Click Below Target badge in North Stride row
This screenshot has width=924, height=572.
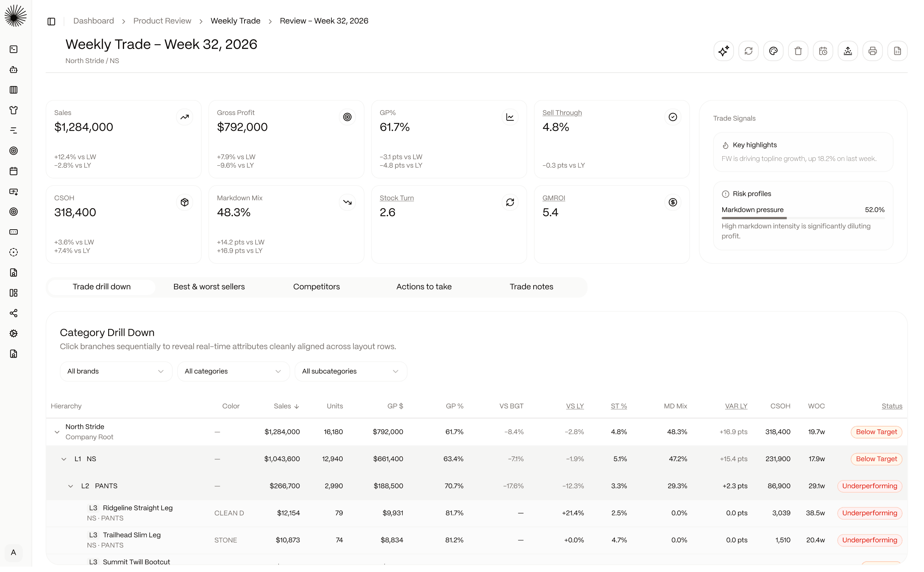(x=876, y=432)
